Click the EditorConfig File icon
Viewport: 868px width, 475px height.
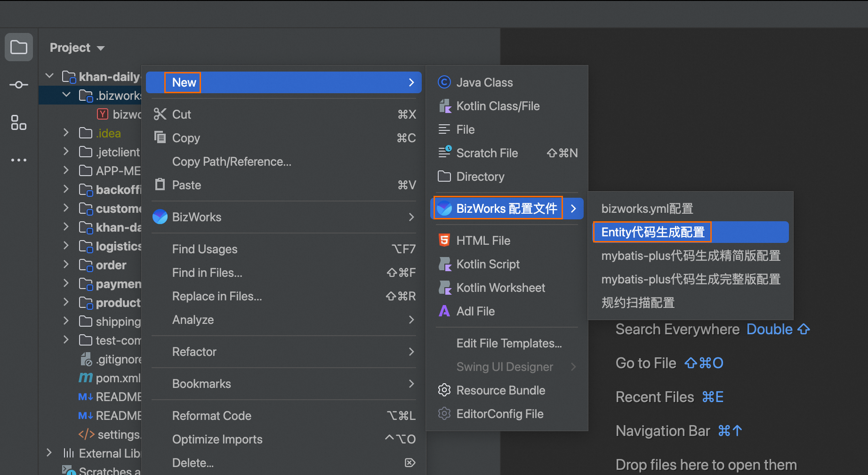click(x=444, y=414)
